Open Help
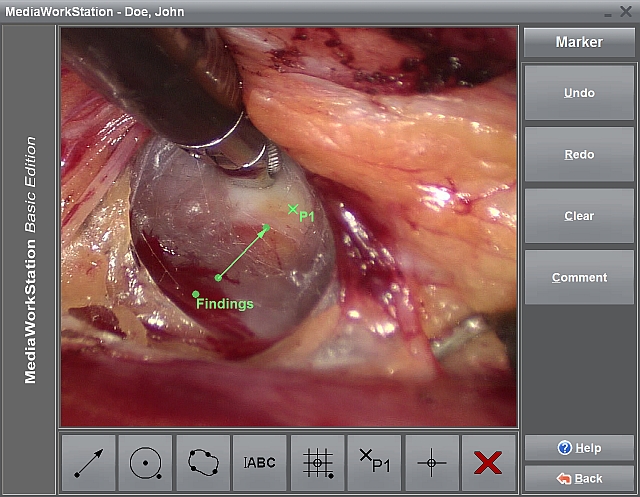This screenshot has width=640, height=497. pyautogui.click(x=579, y=448)
